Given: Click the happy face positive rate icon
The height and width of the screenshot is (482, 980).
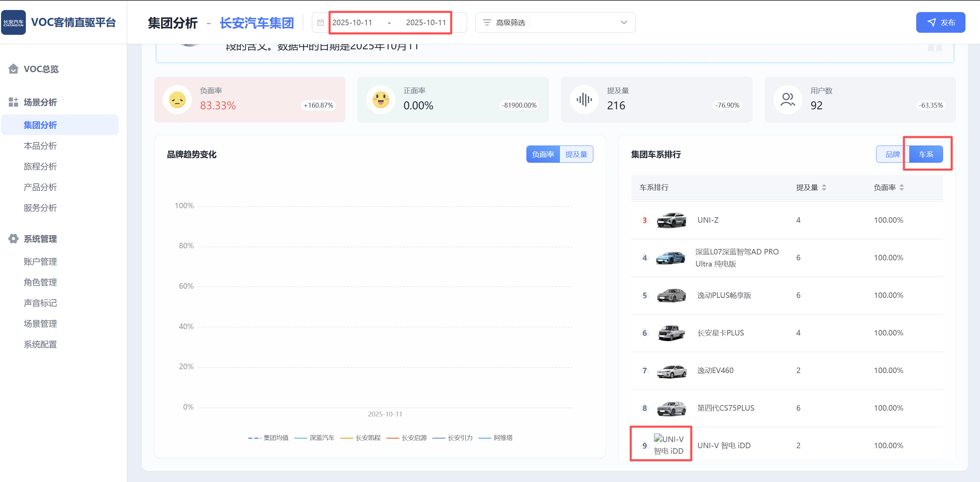Looking at the screenshot, I should [x=380, y=100].
